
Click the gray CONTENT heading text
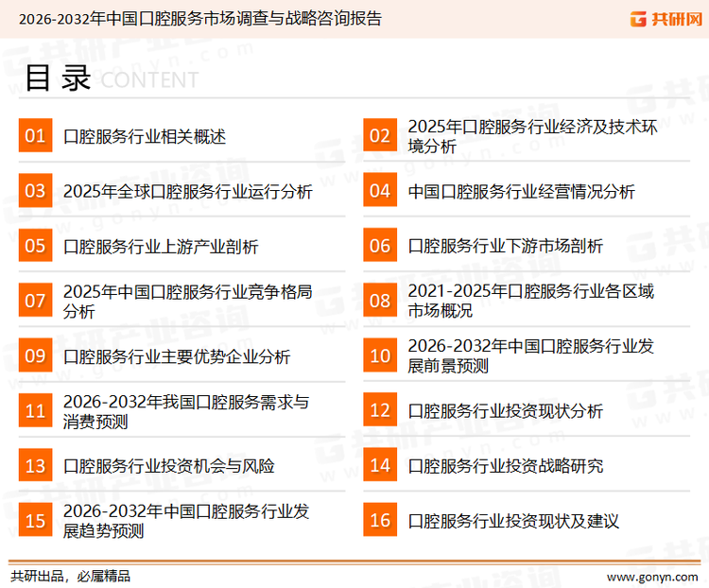pos(149,80)
